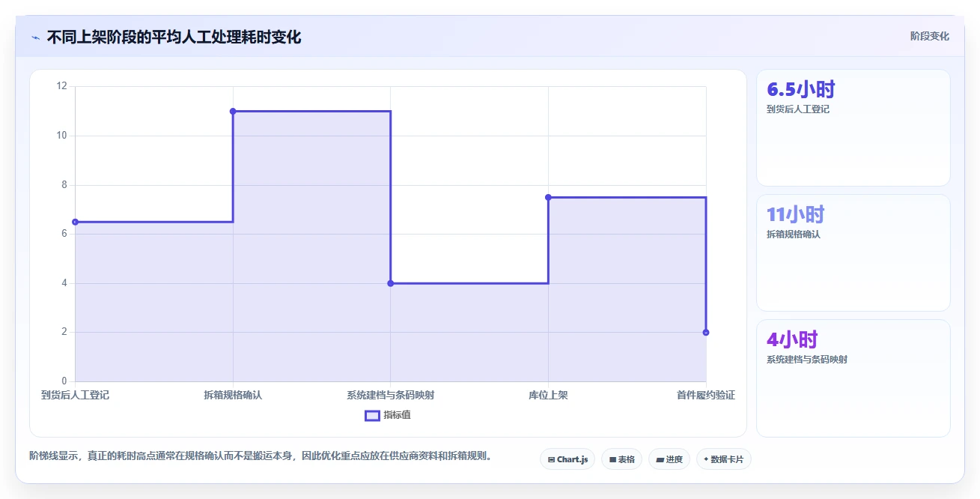Screen dimensions: 980x499
Task: Click the x-axis label 拆箱规格确认
Action: [x=233, y=395]
